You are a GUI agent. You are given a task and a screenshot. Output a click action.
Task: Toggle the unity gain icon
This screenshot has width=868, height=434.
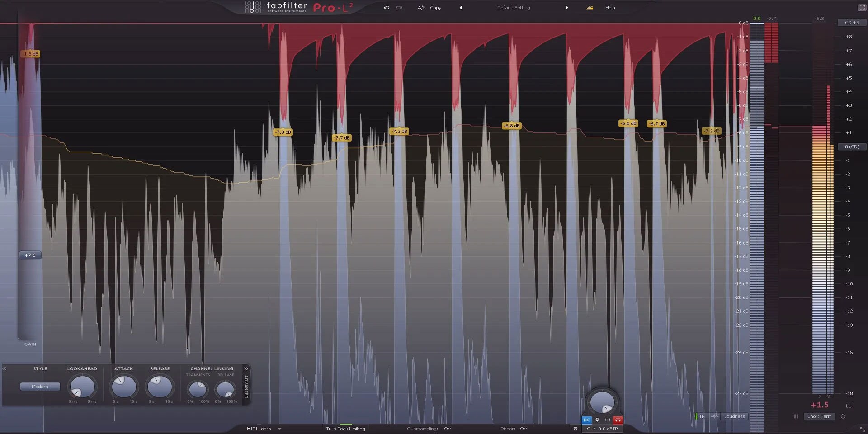(x=597, y=420)
